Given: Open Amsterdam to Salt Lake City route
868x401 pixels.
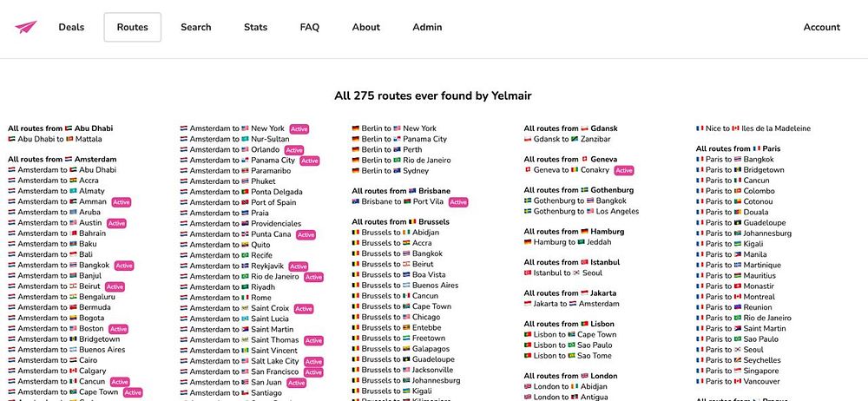Looking at the screenshot, I should point(240,361).
